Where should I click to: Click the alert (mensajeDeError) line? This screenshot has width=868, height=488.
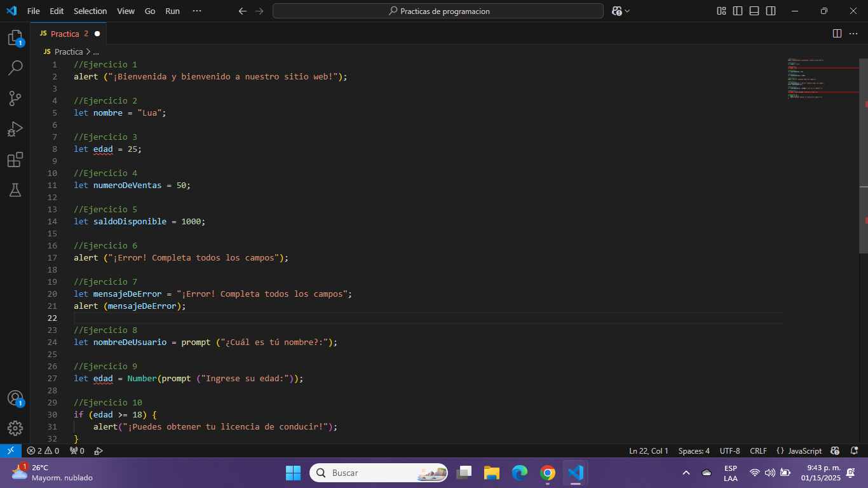pos(130,306)
